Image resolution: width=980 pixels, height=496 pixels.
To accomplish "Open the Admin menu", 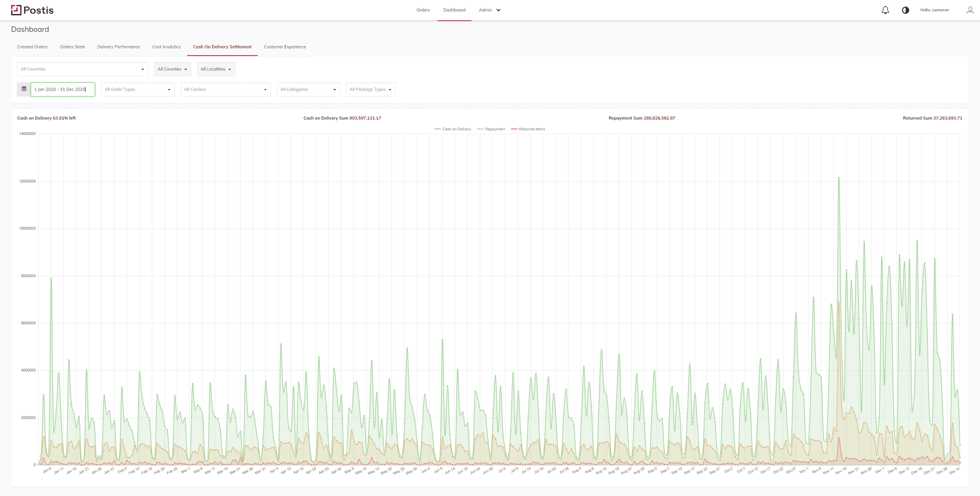I will click(490, 10).
